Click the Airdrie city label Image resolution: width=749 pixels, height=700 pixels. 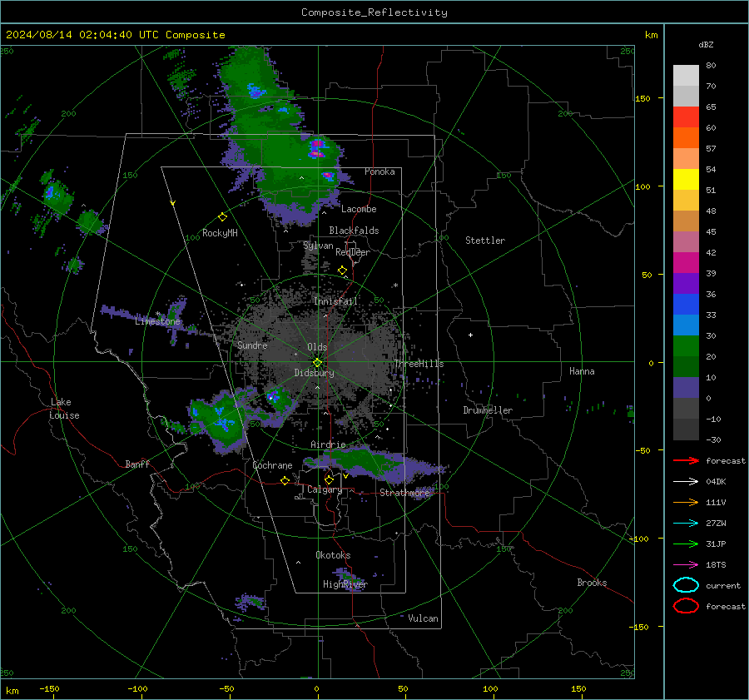pyautogui.click(x=328, y=444)
